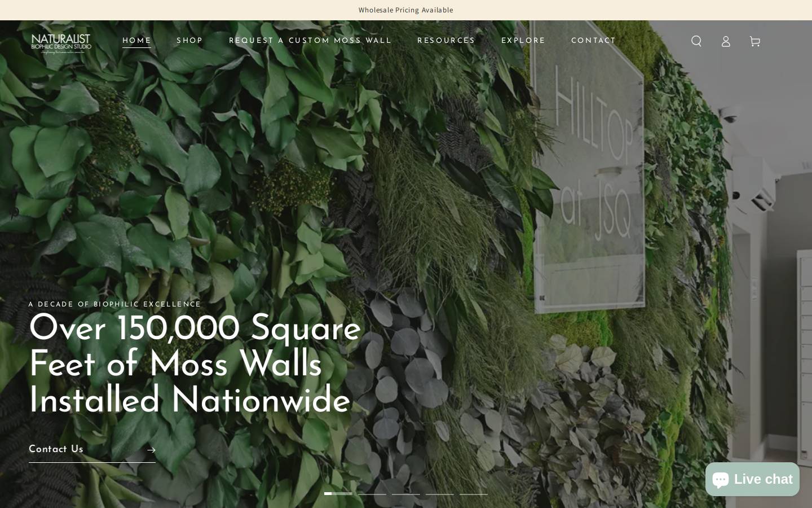The width and height of the screenshot is (812, 508).
Task: Open the Explore menu
Action: click(523, 41)
